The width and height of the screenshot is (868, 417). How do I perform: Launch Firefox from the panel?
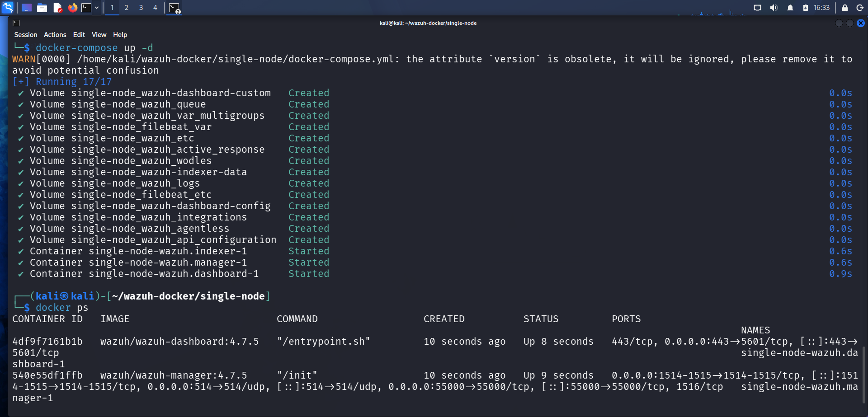[73, 8]
